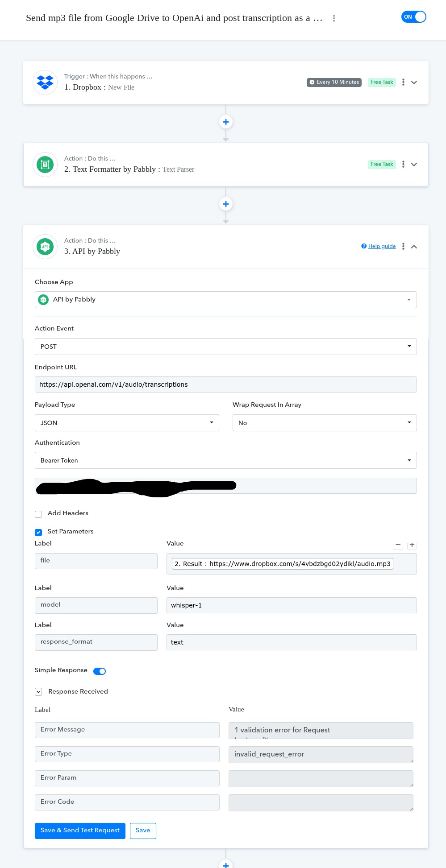
Task: Click the validation error value box
Action: coord(321,731)
